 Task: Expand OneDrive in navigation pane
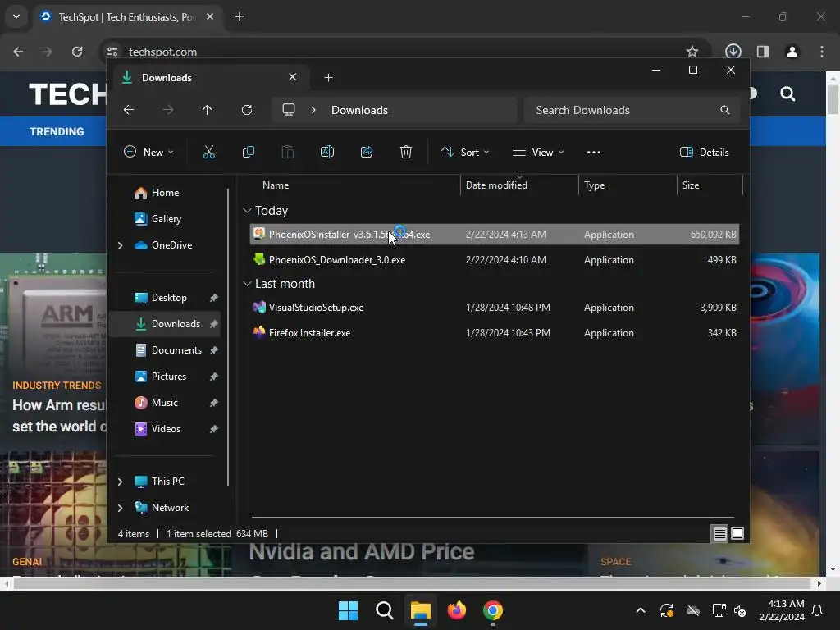(x=120, y=245)
